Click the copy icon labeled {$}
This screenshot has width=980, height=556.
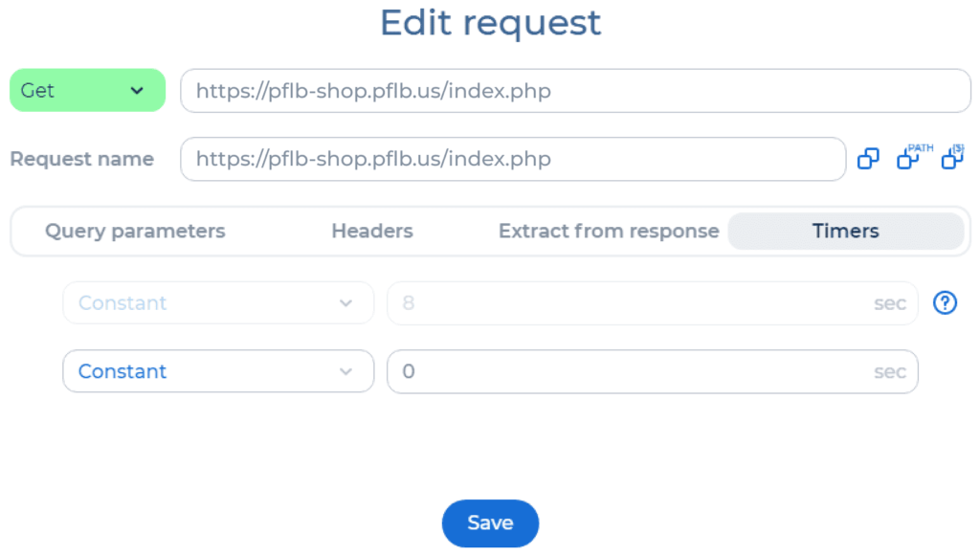tap(953, 156)
